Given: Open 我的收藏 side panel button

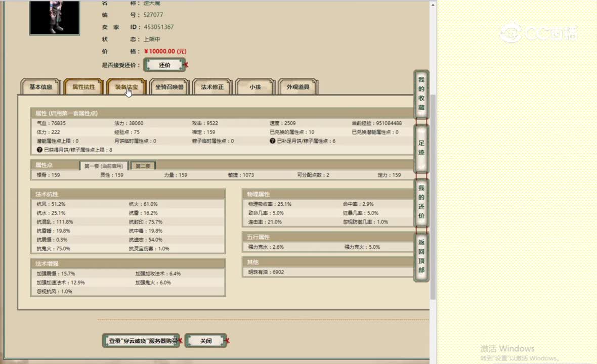Looking at the screenshot, I should (x=421, y=94).
